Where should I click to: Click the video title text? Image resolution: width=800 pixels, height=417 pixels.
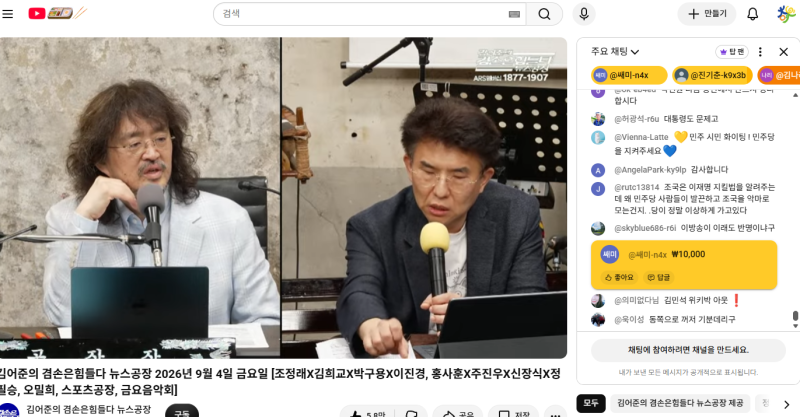point(280,382)
